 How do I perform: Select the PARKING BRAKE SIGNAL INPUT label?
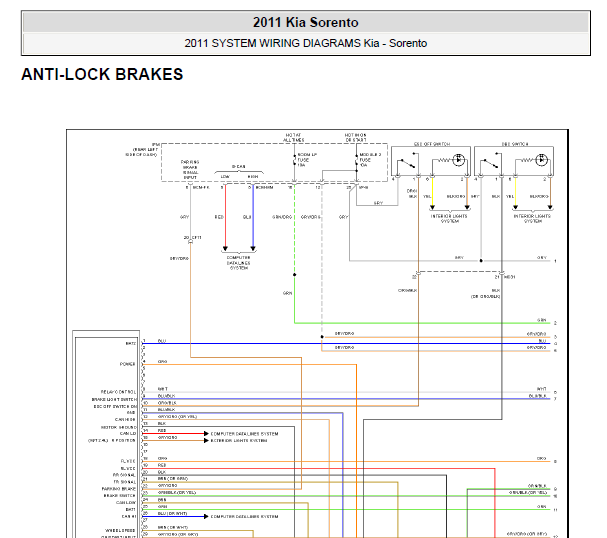(190, 170)
